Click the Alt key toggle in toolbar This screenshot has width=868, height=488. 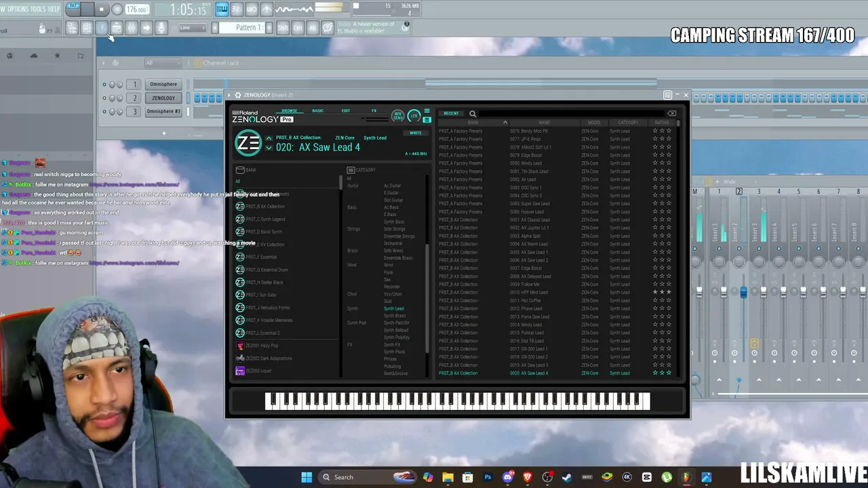(x=313, y=28)
